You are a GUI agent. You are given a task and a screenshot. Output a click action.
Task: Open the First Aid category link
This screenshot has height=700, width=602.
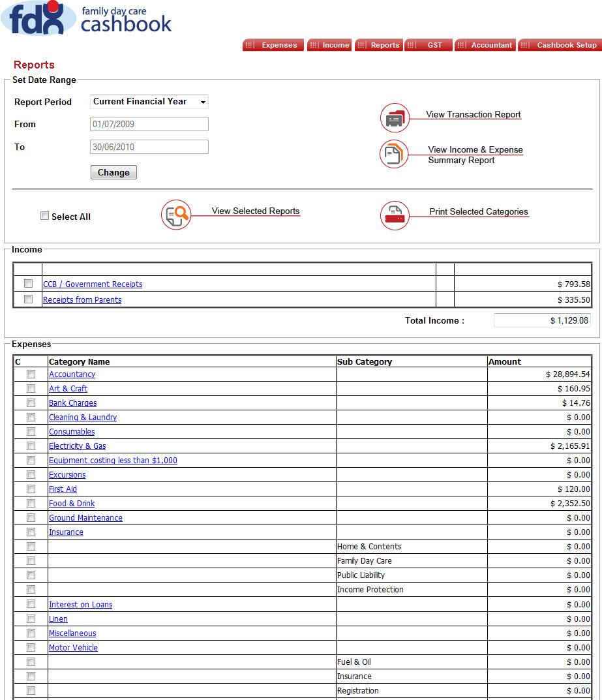coord(63,489)
